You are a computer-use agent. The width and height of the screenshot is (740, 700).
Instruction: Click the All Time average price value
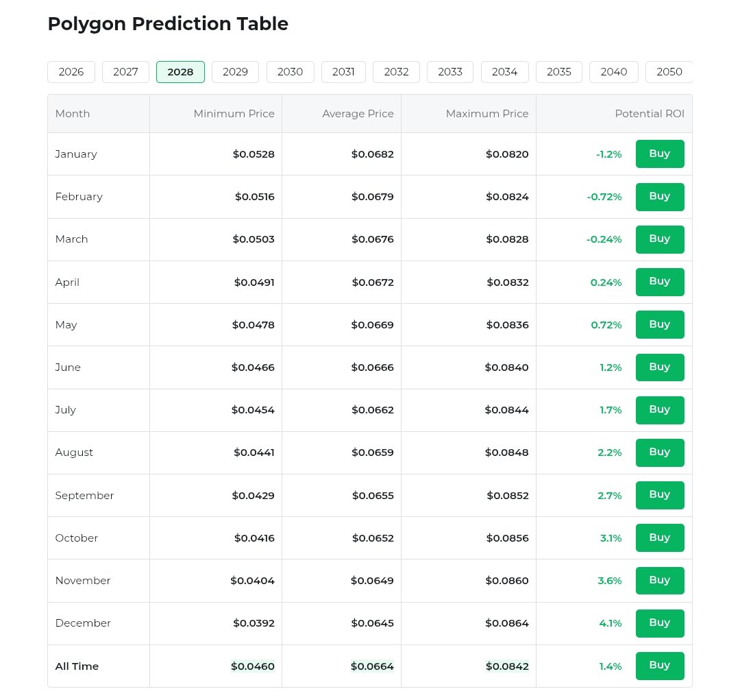373,666
